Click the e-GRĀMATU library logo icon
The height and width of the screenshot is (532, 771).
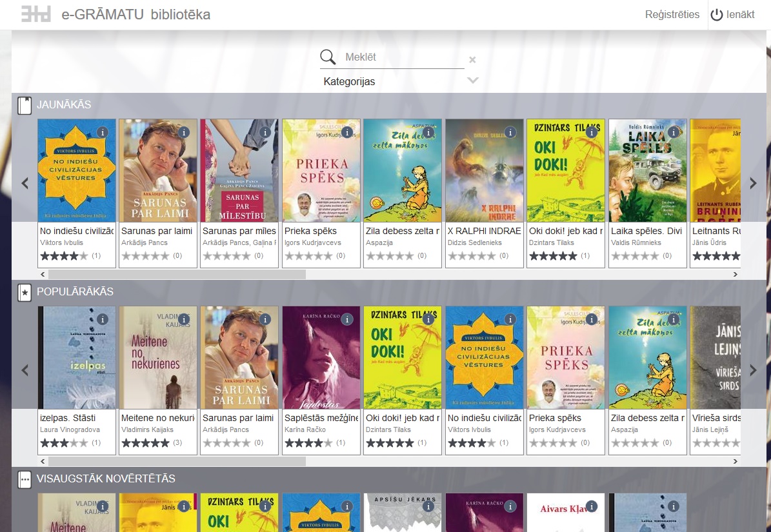[36, 14]
